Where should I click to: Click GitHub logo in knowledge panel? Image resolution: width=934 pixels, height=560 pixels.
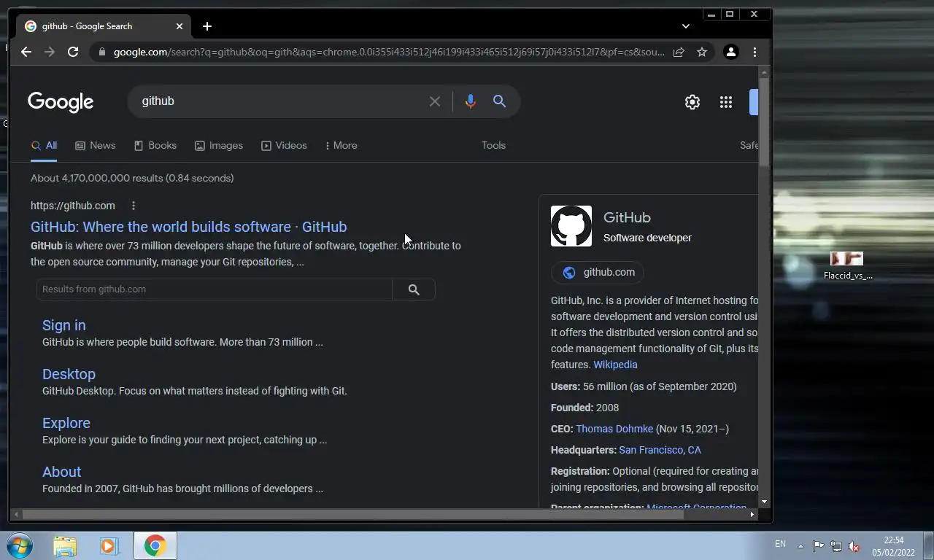tap(571, 226)
